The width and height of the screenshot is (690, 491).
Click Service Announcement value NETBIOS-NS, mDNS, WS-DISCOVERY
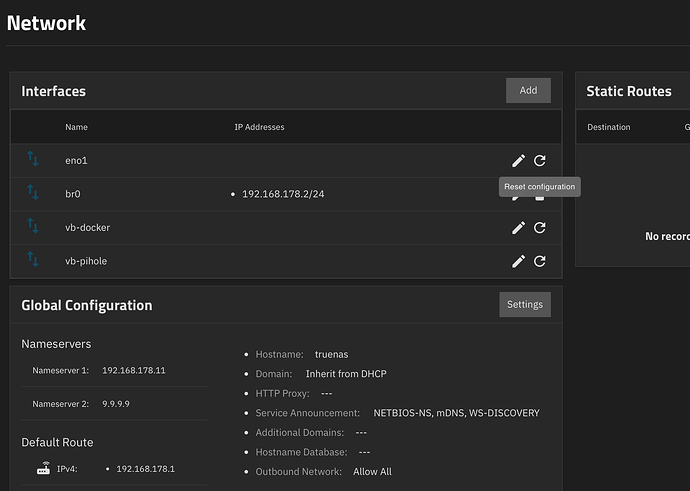(x=456, y=413)
